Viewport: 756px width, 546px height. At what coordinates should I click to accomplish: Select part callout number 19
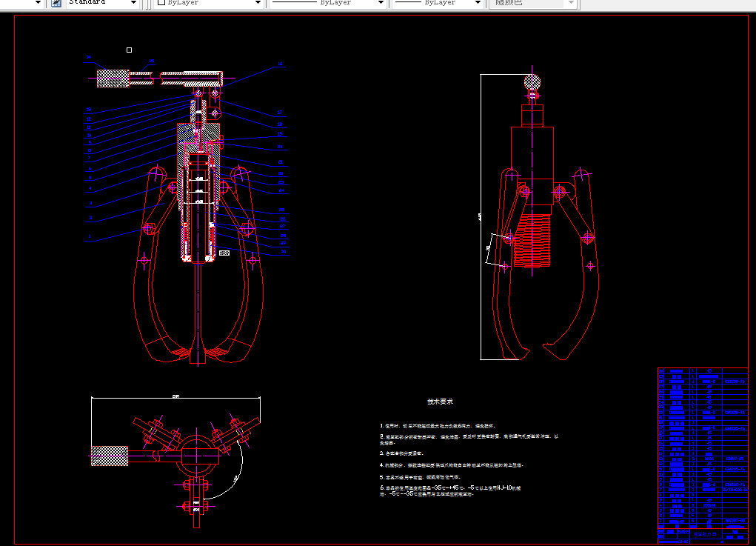click(280, 134)
